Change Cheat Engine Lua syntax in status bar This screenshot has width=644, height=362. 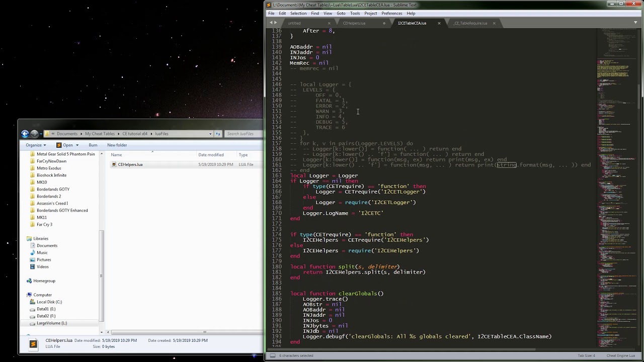[620, 355]
